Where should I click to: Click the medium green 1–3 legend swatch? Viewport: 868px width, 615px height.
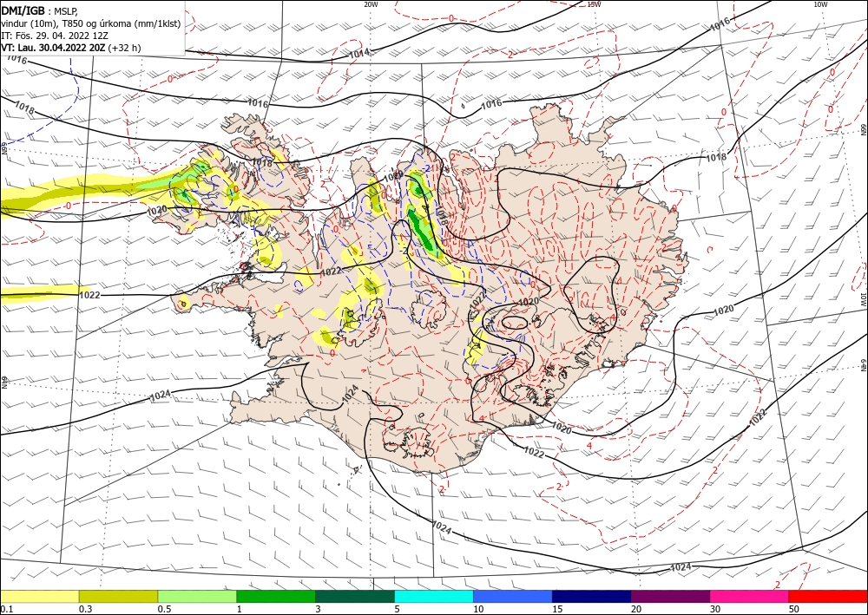tap(276, 596)
